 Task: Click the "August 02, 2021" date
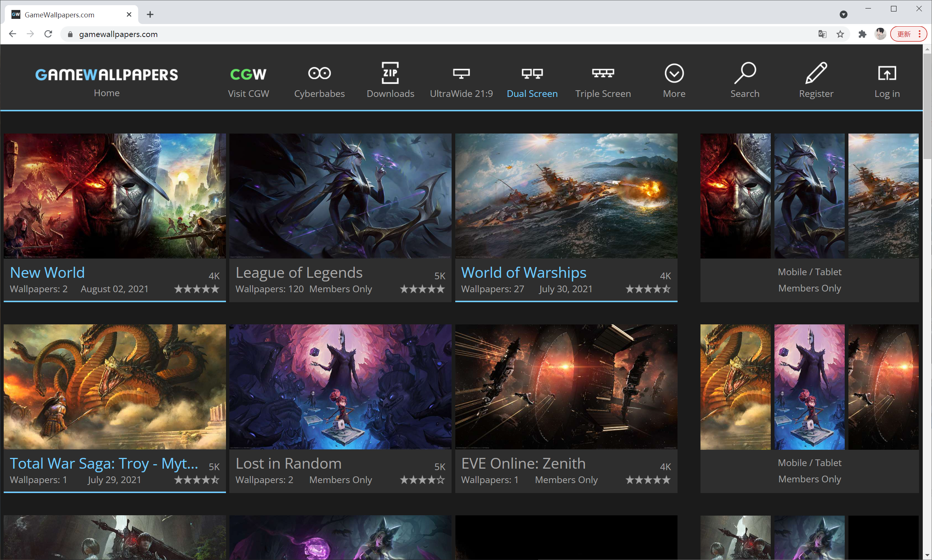click(x=114, y=289)
